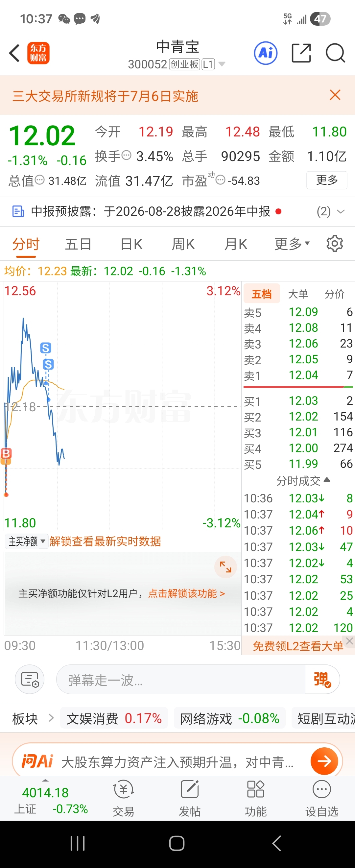Viewport: 355px width, 868px height.
Task: Open the 交易 trade icon
Action: click(123, 799)
